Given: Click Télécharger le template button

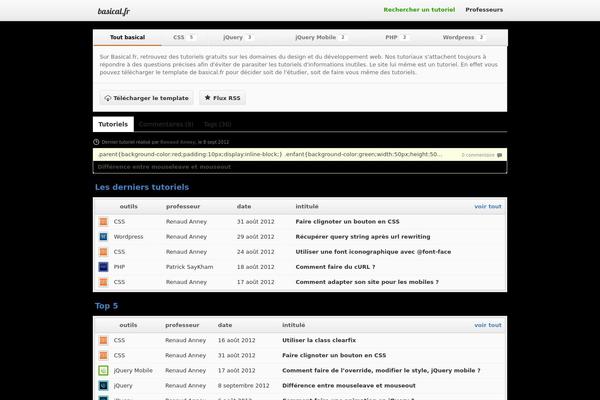Looking at the screenshot, I should point(147,98).
